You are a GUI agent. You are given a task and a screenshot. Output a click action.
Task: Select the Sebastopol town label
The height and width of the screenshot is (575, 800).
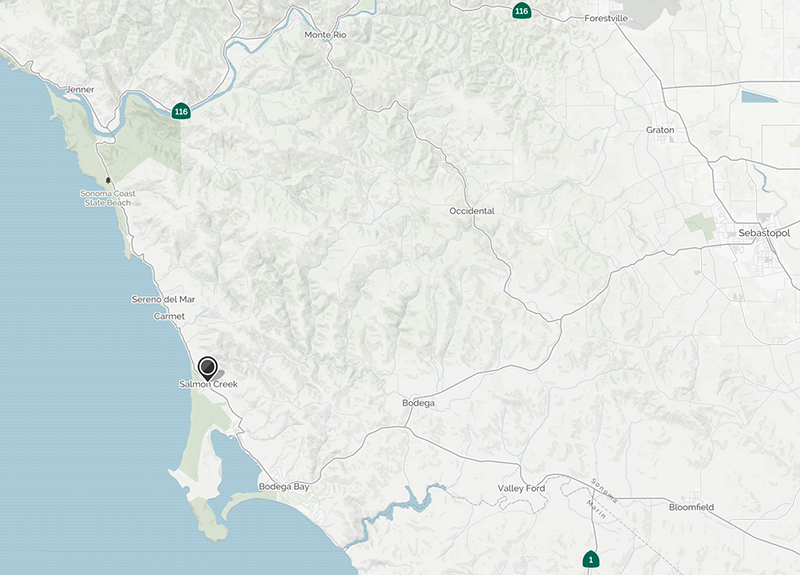pos(764,233)
